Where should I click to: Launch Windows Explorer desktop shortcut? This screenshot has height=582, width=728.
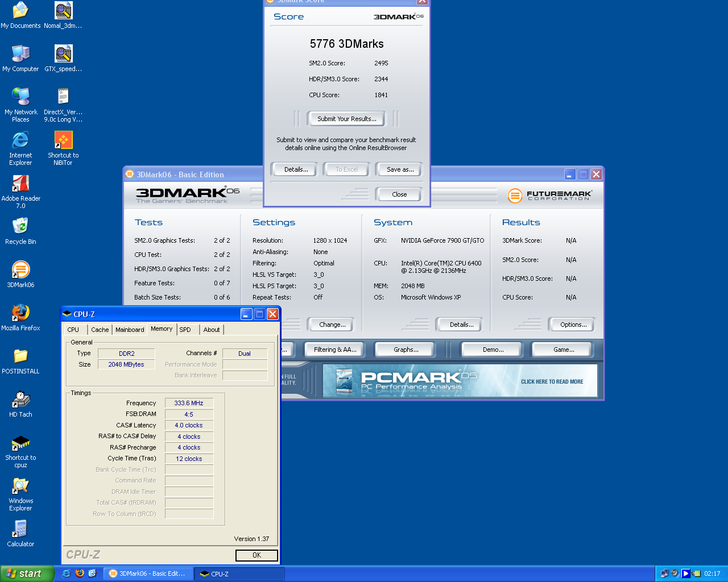click(x=20, y=494)
